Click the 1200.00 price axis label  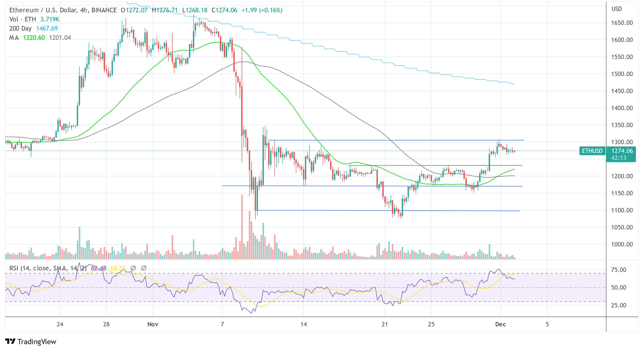coord(622,176)
